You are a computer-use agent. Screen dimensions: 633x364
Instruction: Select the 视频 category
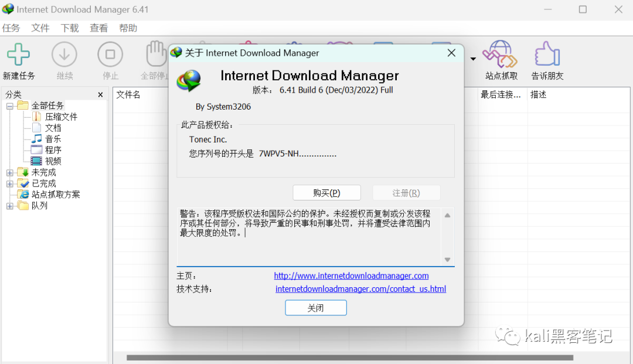(53, 161)
